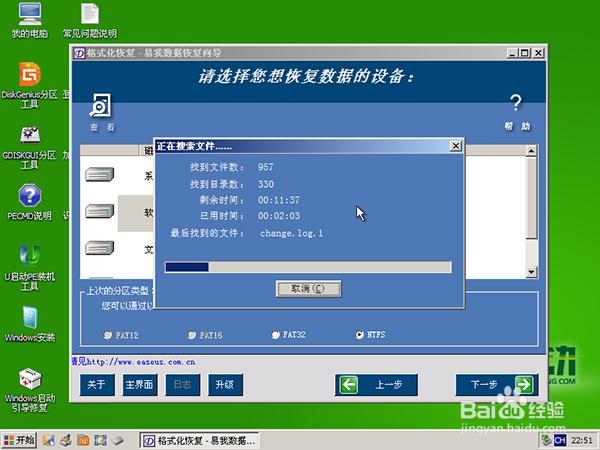Image resolution: width=600 pixels, height=450 pixels.
Task: Proceed with 下一步 button
Action: (x=497, y=385)
